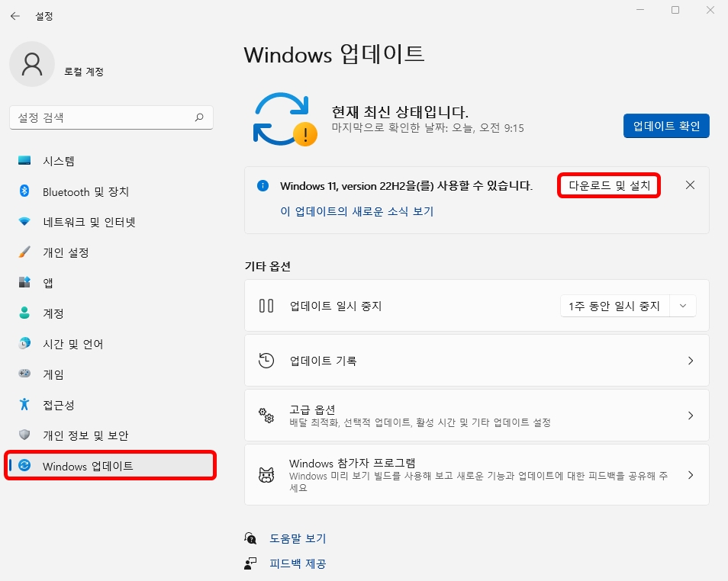Click the paintbrush icon for 개인 설정

coord(24,252)
